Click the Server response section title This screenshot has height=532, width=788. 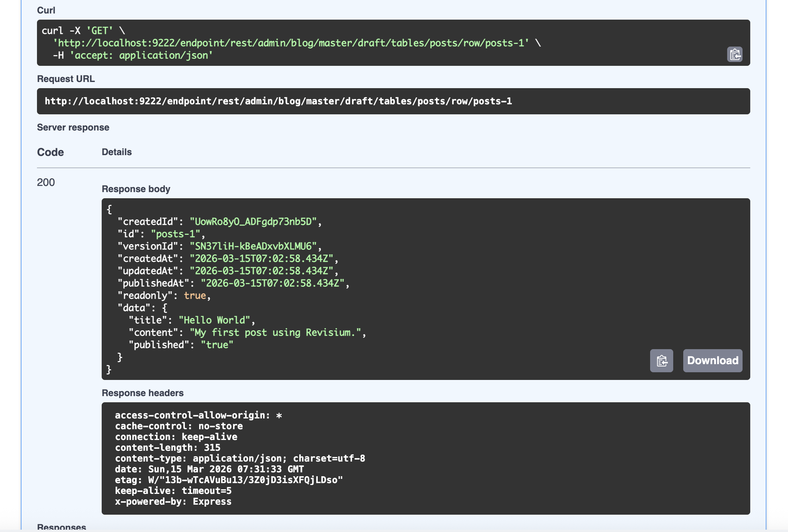pyautogui.click(x=73, y=127)
